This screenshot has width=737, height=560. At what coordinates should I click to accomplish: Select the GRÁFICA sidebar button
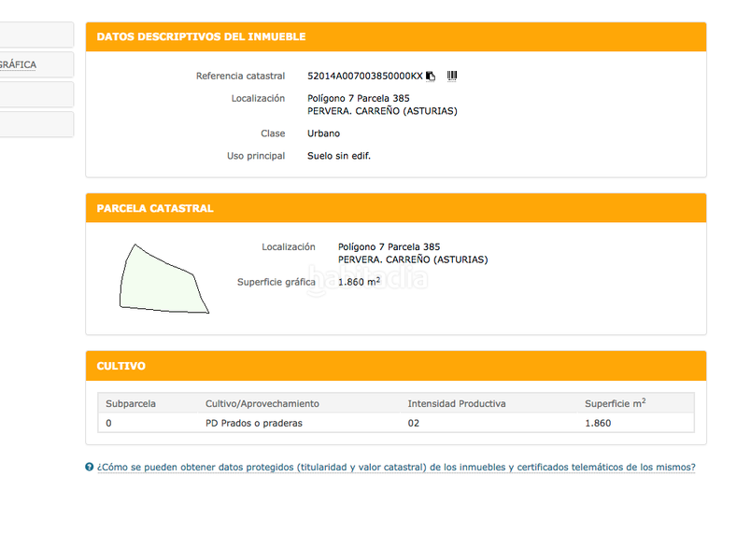tap(35, 64)
